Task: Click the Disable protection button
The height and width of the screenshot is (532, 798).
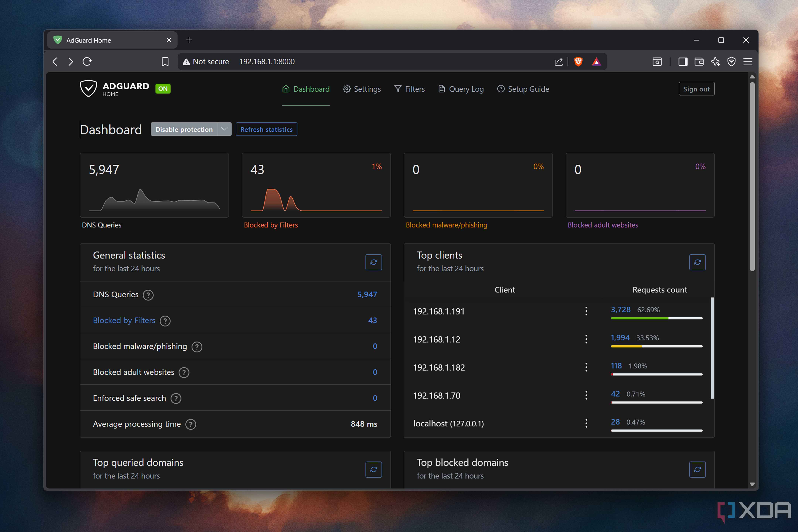Action: (x=184, y=129)
